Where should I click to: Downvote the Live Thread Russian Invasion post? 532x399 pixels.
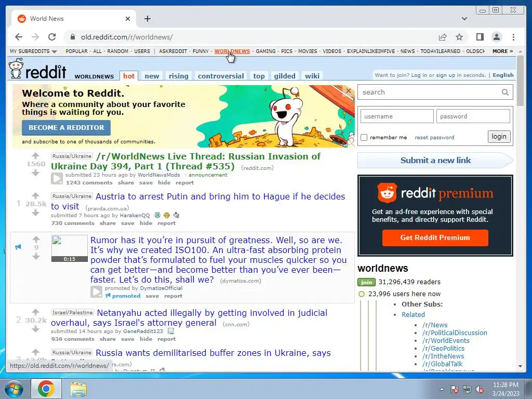coord(36,173)
